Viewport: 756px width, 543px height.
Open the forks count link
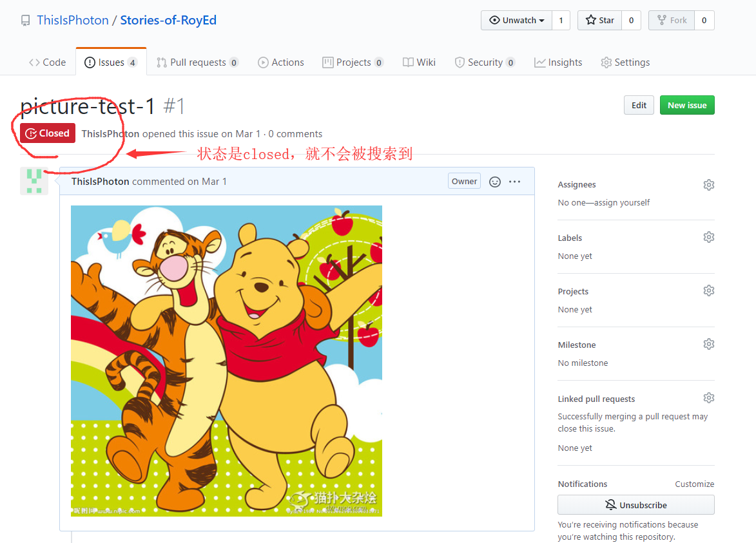704,20
